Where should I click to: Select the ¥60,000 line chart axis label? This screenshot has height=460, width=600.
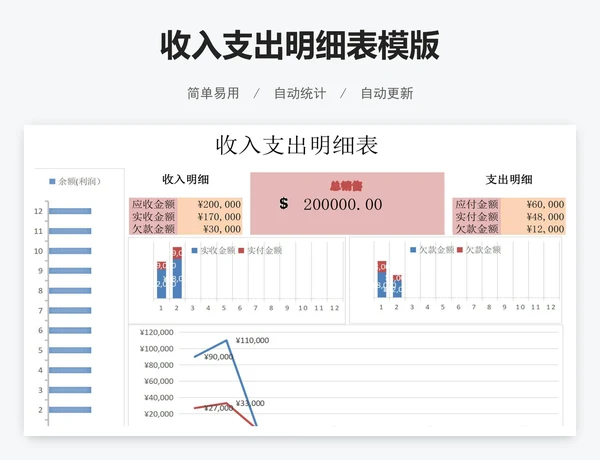[158, 382]
